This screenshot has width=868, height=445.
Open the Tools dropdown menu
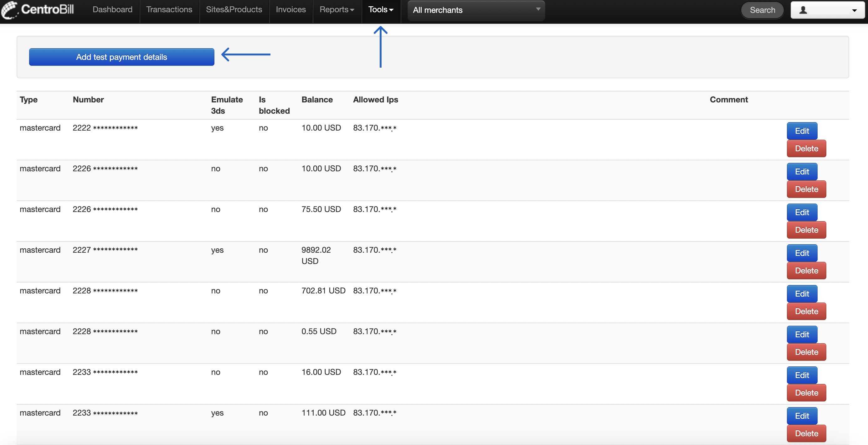pos(381,9)
